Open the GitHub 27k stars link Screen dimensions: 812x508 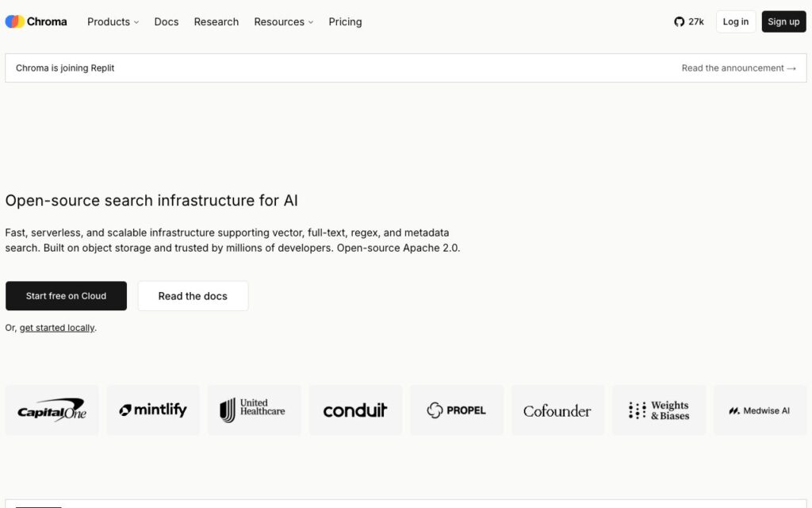pos(689,21)
